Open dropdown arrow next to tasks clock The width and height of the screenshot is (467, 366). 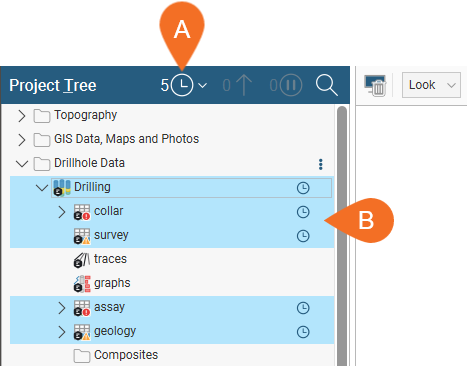coord(202,86)
